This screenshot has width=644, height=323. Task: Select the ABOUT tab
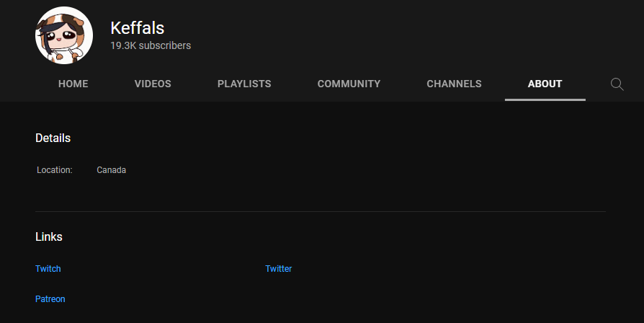click(x=545, y=84)
